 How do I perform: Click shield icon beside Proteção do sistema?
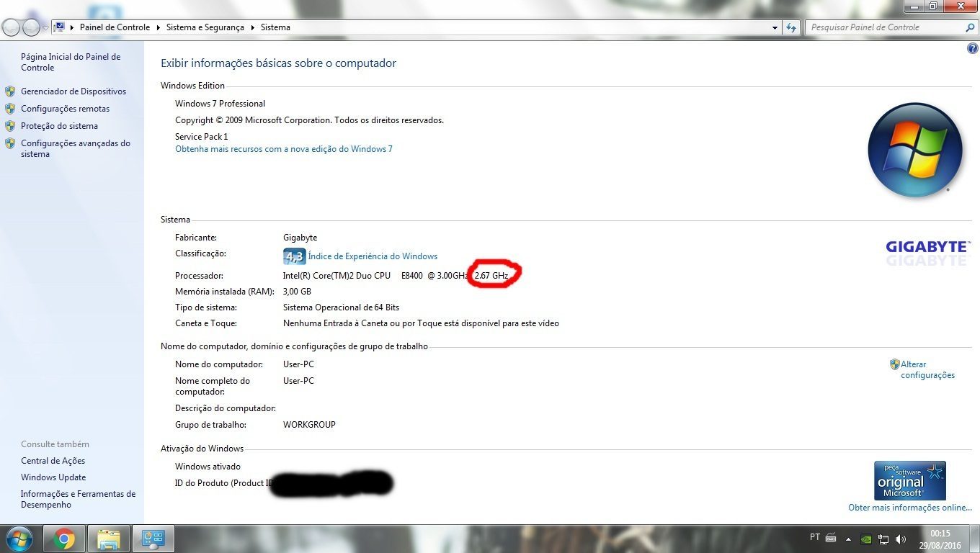click(10, 126)
